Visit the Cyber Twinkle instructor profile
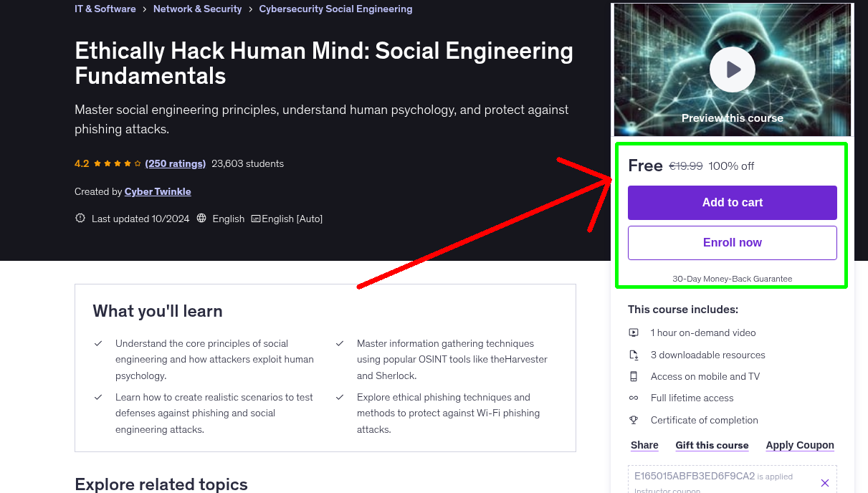Image resolution: width=868 pixels, height=493 pixels. click(158, 191)
